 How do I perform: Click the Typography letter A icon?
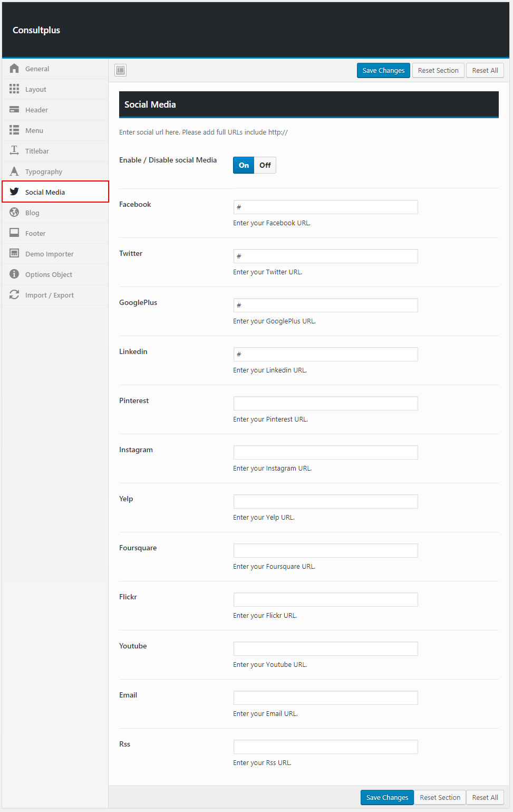14,171
